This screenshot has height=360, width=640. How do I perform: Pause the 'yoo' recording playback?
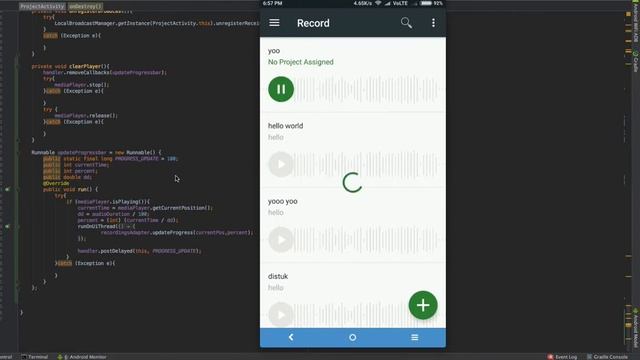pos(281,89)
